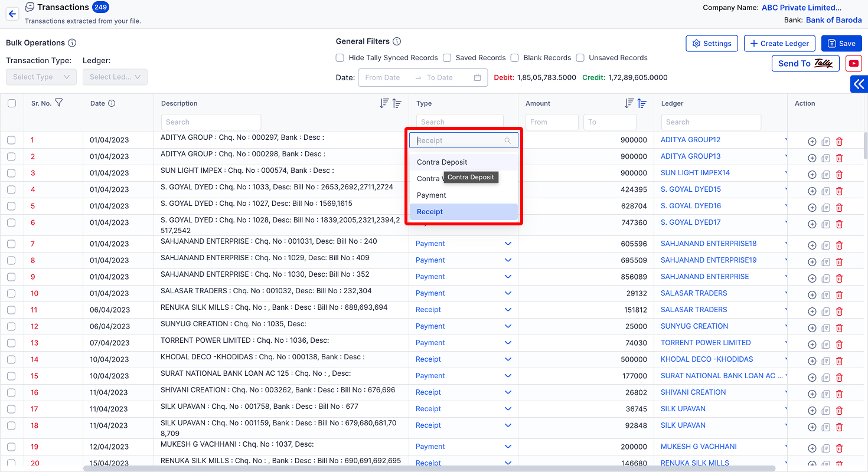Click the info icon beside Date header
The height and width of the screenshot is (472, 868).
tap(112, 103)
